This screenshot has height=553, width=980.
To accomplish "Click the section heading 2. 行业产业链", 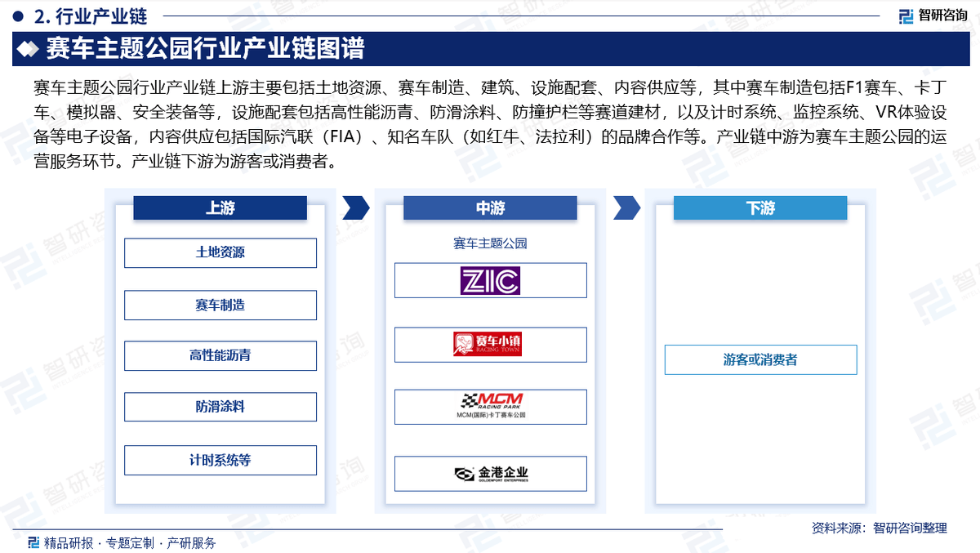I will pyautogui.click(x=92, y=16).
